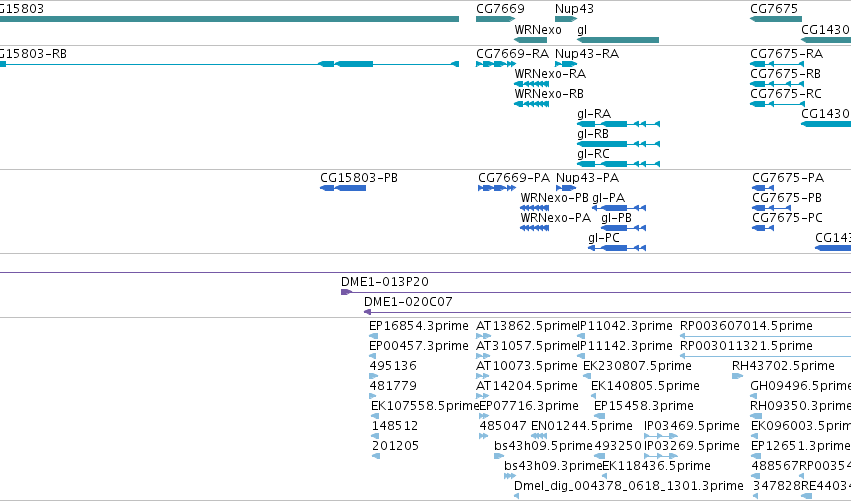Open the CG7675-RC transcript label
Viewport: 851px width, 501px height.
point(785,94)
